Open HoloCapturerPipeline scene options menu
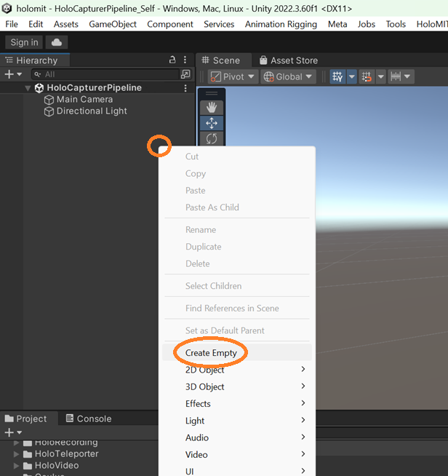This screenshot has height=476, width=448. point(185,88)
